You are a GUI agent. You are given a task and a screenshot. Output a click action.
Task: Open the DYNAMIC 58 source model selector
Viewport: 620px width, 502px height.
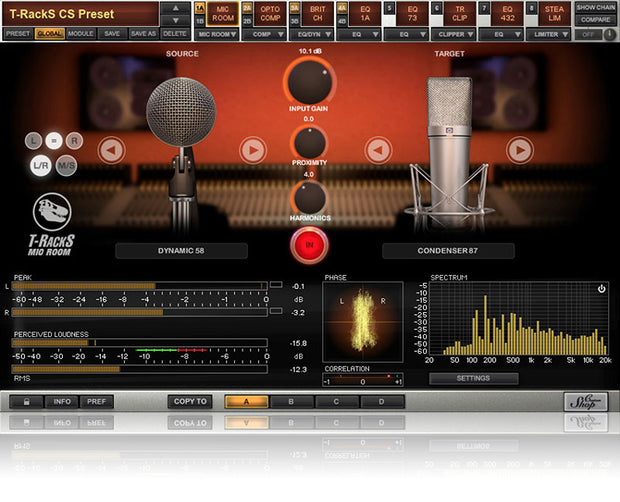[181, 251]
